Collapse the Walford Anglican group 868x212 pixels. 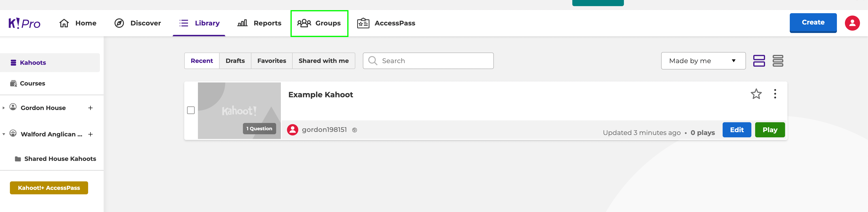pos(4,134)
